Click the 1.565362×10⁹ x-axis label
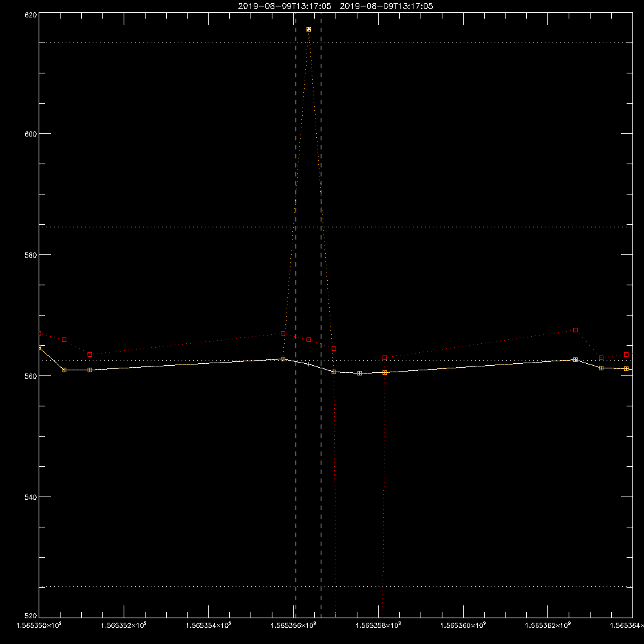 (x=548, y=625)
